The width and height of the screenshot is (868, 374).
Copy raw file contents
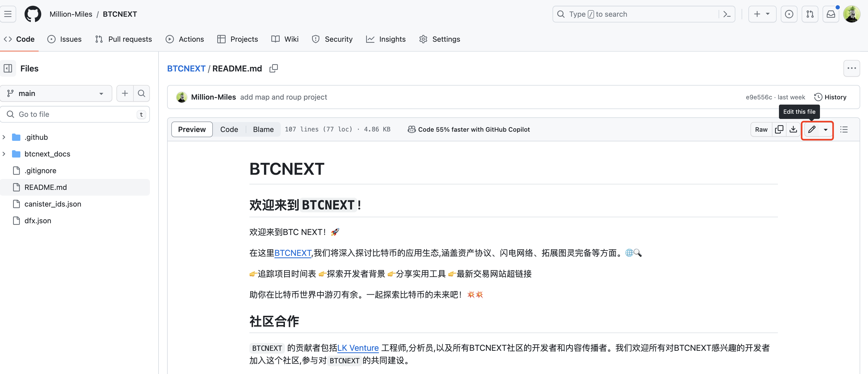779,129
